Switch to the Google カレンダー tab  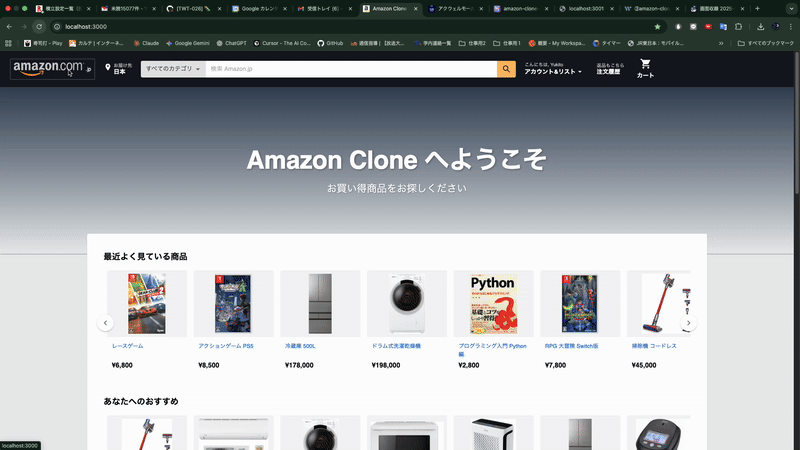[260, 9]
